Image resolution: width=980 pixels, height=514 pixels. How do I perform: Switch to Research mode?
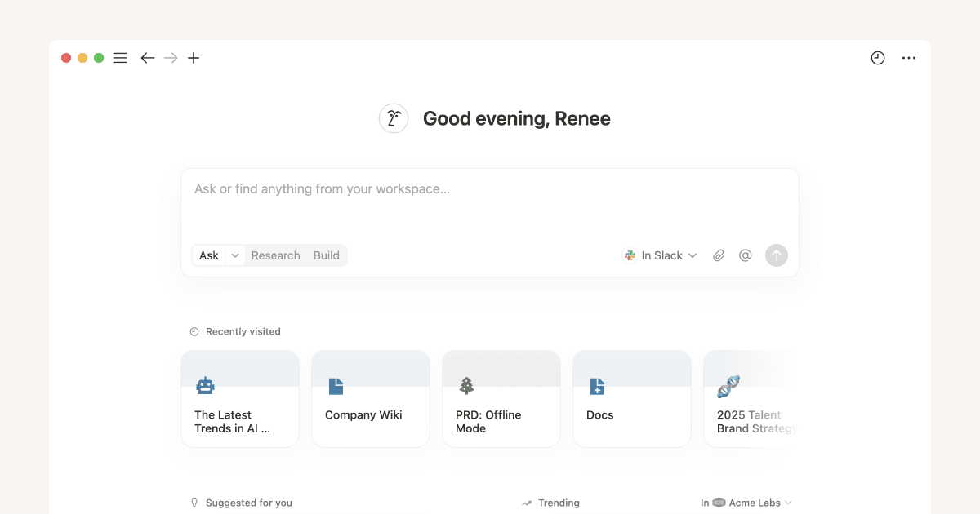275,255
